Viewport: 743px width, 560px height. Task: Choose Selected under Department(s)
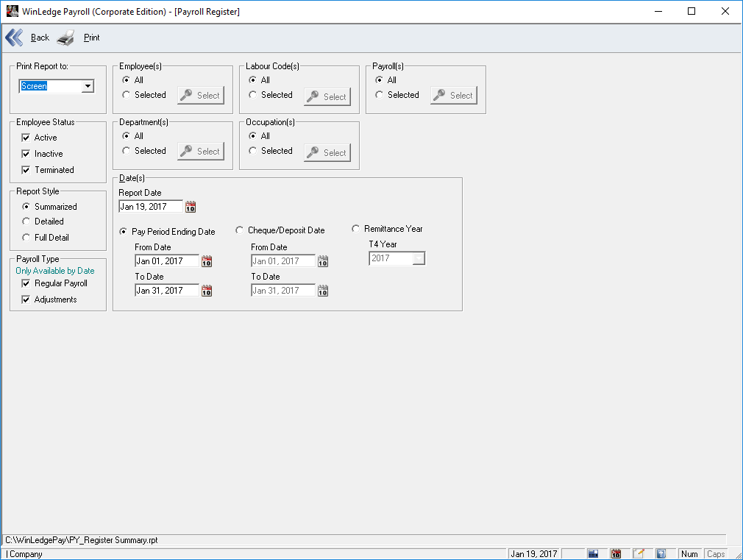[127, 151]
